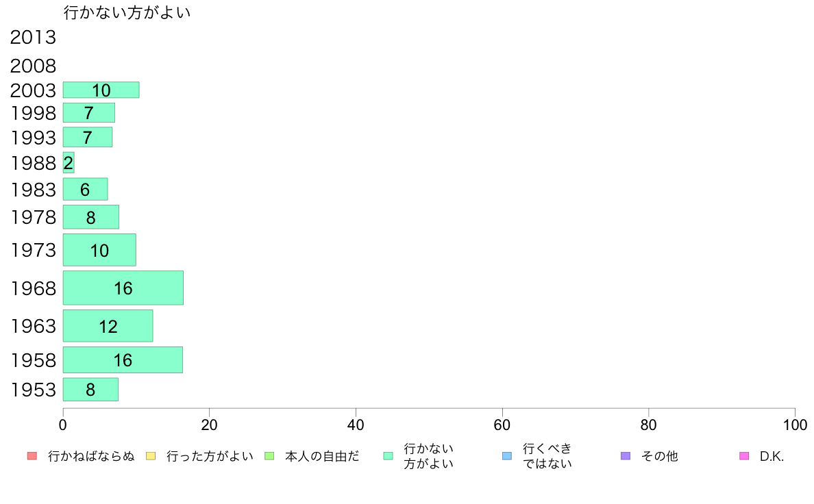Click the 1963 bar labeled 12

[x=108, y=326]
